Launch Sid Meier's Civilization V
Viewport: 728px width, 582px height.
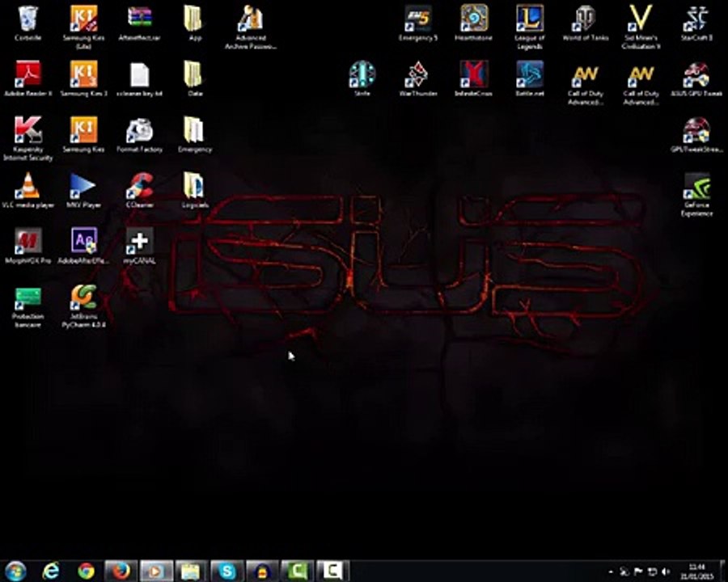(641, 27)
